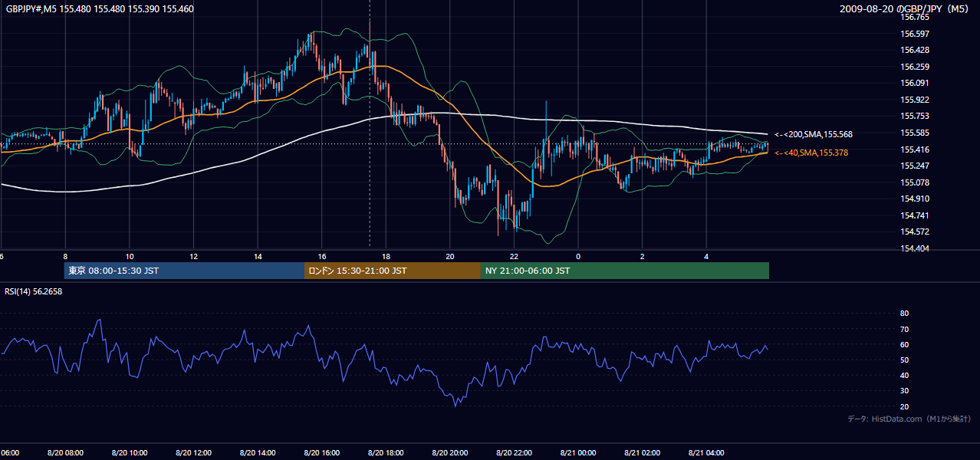The image size is (980, 460).
Task: Click the RSI scale value 50
Action: [904, 360]
